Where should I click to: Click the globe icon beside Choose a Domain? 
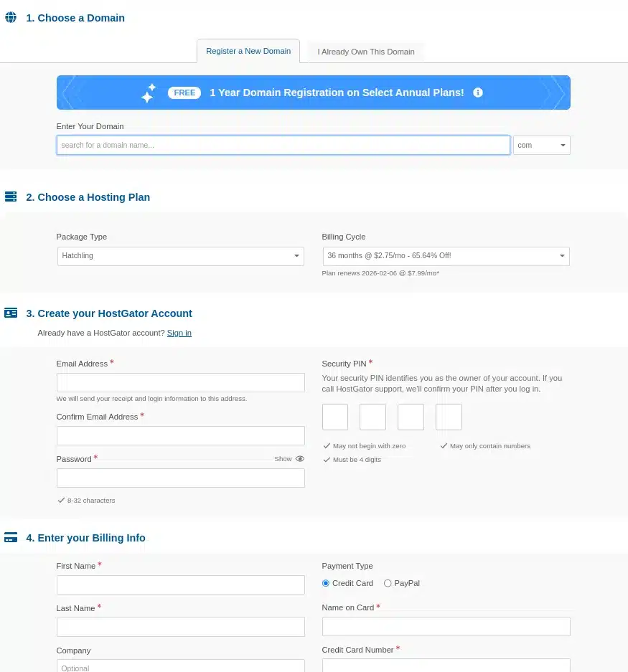tap(11, 17)
